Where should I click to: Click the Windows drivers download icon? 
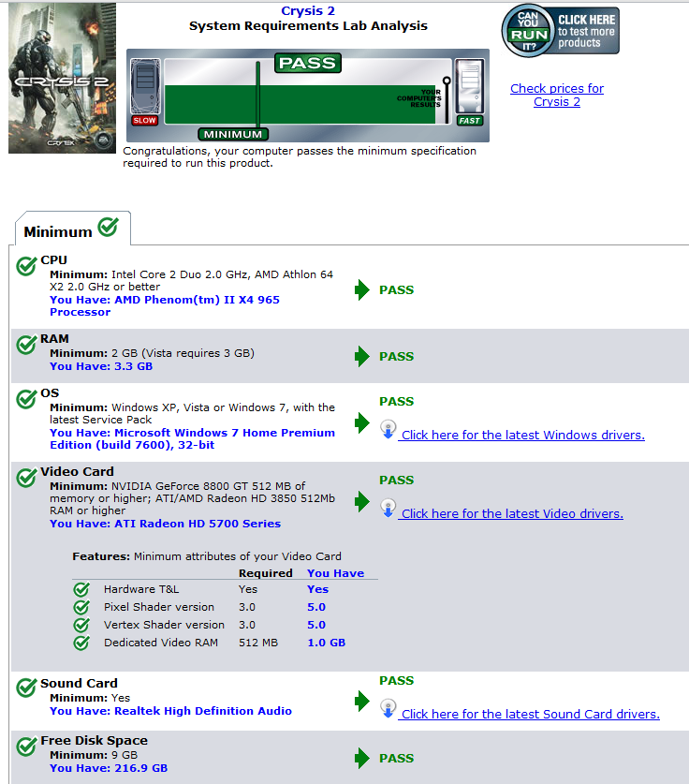(388, 430)
